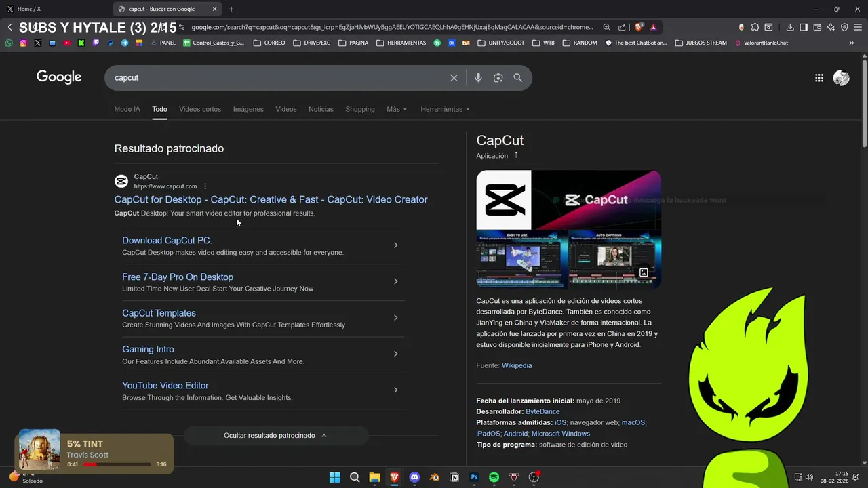Screen dimensions: 868x488
Task: Toggle the browser sidebar panel icon
Action: [x=804, y=27]
